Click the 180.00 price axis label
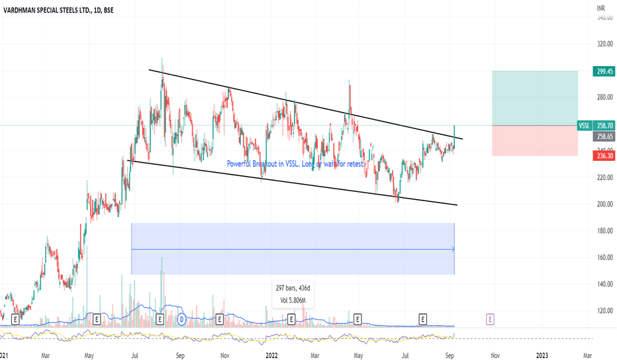Screen dimensions: 617x364 point(605,230)
